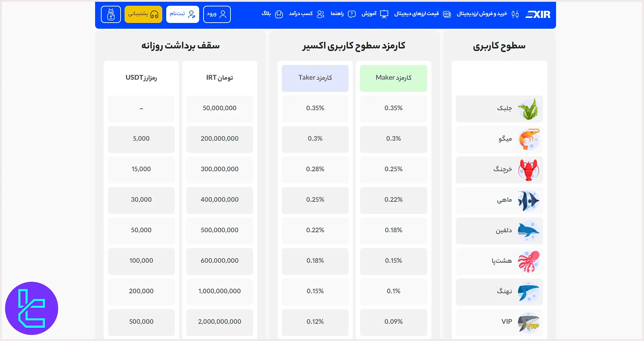Image resolution: width=644 pixels, height=341 pixels.
Task: Click the ثبت‌نام (sign up) button
Action: click(x=182, y=14)
